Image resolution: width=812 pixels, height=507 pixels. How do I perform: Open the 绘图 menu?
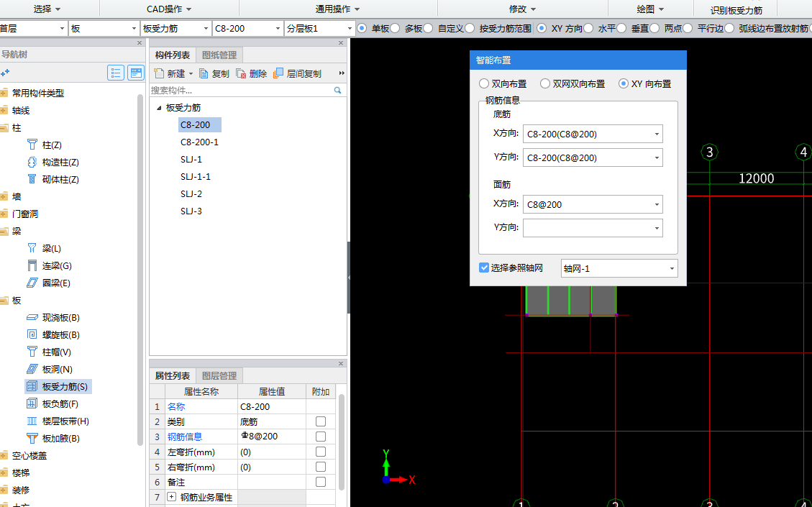[x=650, y=9]
